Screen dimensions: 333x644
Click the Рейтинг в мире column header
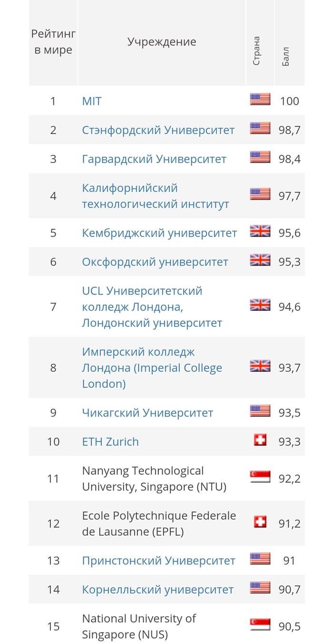tap(53, 42)
